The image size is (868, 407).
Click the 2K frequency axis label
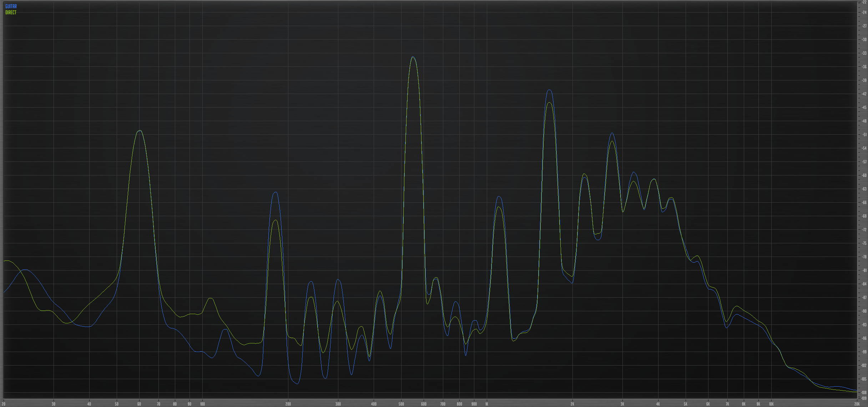(572, 404)
